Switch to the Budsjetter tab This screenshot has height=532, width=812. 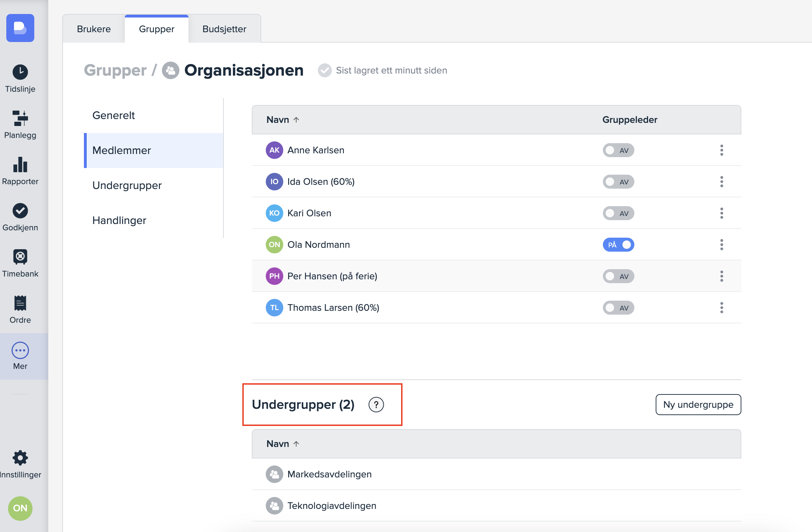[x=224, y=29]
